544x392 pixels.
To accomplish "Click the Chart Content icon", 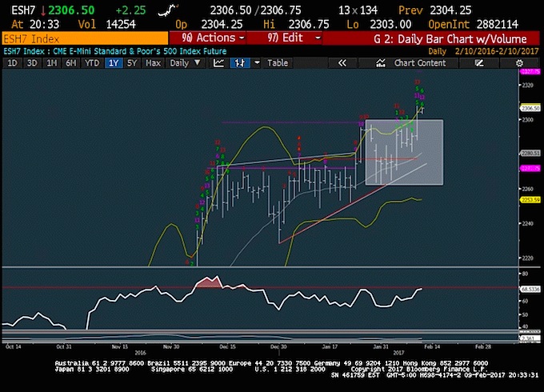I will [x=381, y=63].
